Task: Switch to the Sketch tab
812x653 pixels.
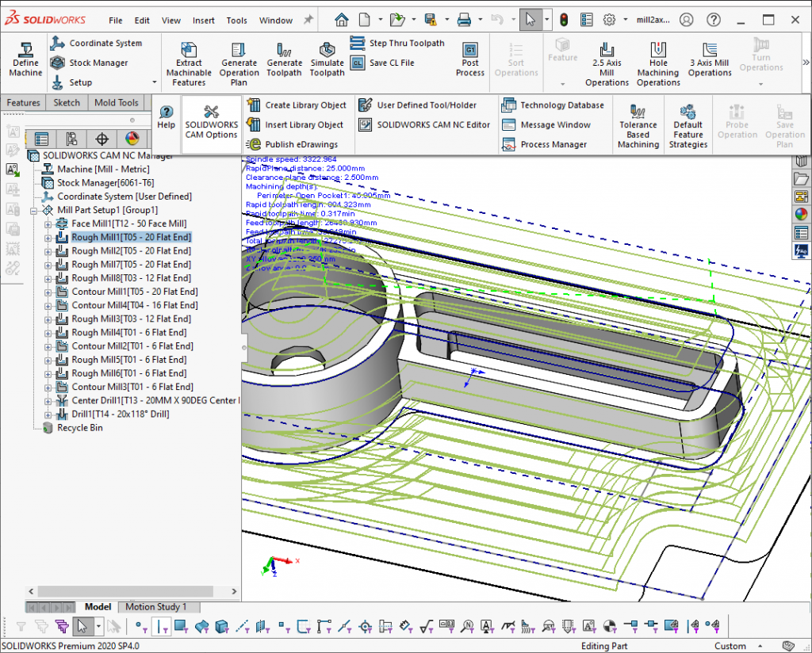Action: pos(67,102)
